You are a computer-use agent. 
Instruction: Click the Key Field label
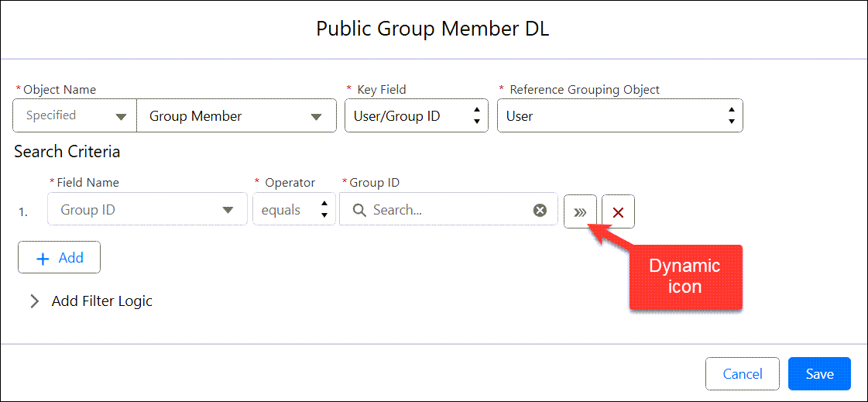click(382, 90)
